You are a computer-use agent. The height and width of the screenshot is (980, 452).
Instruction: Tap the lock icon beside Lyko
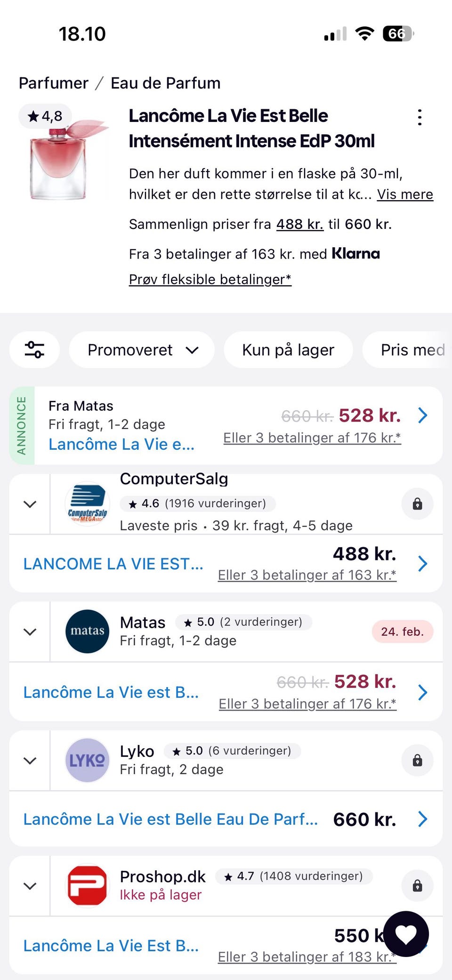coord(417,760)
